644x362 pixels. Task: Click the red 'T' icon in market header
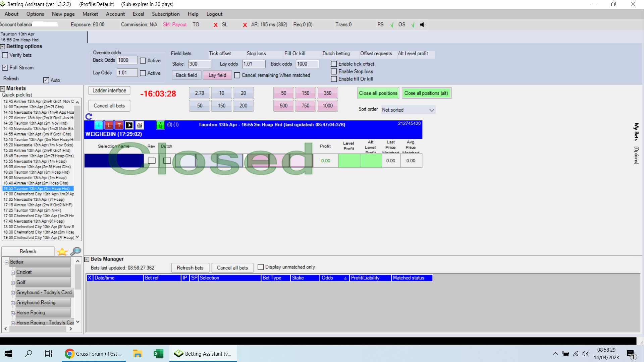coord(119,125)
